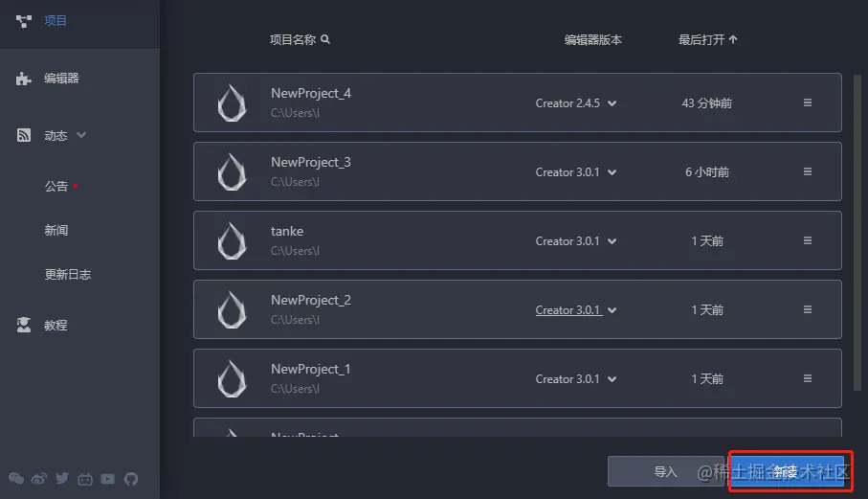This screenshot has height=499, width=868.
Task: Open the menu icon for NewProject_4
Action: (808, 102)
